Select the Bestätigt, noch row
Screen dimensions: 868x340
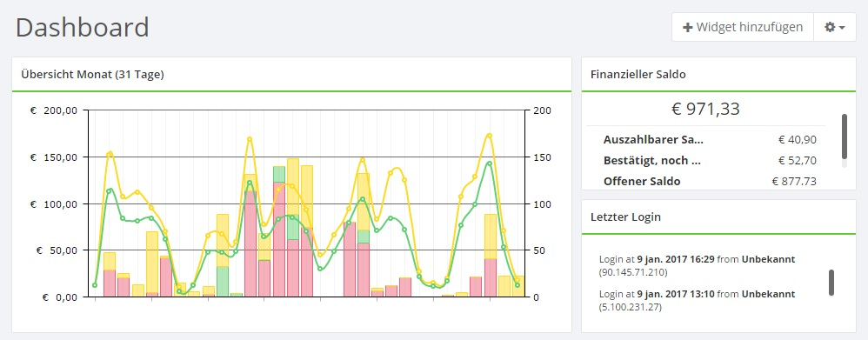pos(711,161)
